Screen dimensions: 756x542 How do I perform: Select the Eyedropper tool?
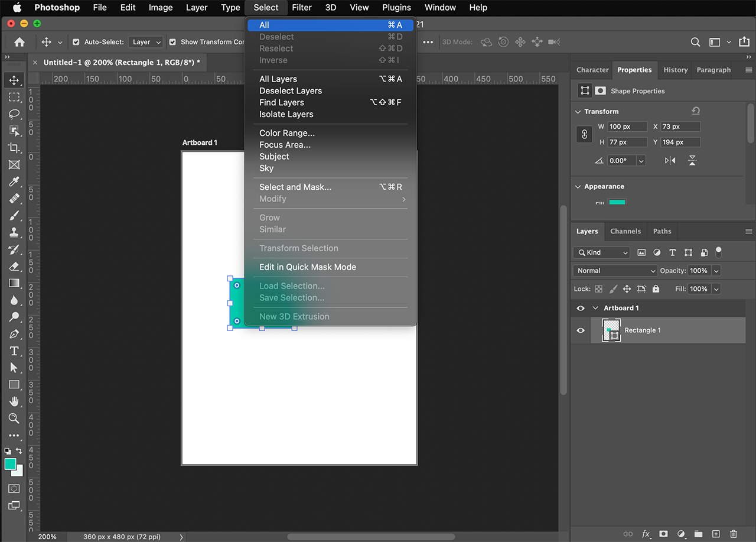point(14,181)
